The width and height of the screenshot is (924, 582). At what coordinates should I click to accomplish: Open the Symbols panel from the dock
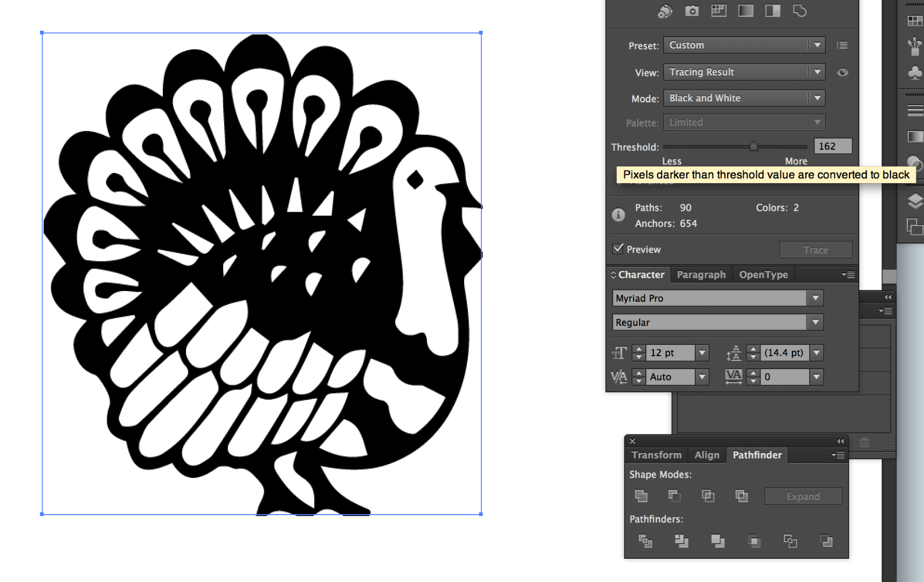915,73
